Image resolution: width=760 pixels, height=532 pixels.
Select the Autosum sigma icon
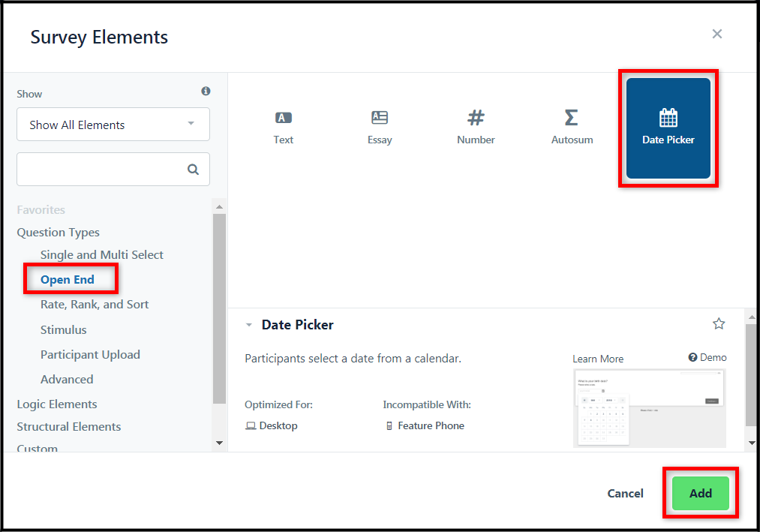(x=572, y=117)
